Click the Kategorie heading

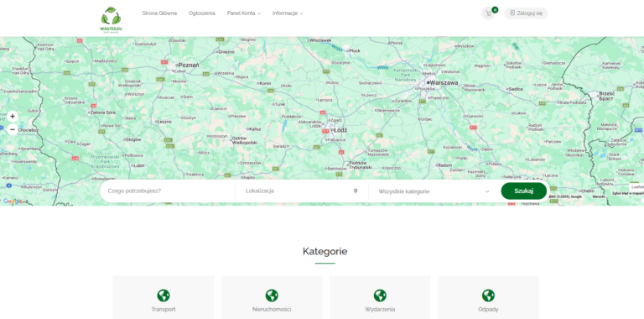[x=325, y=252]
